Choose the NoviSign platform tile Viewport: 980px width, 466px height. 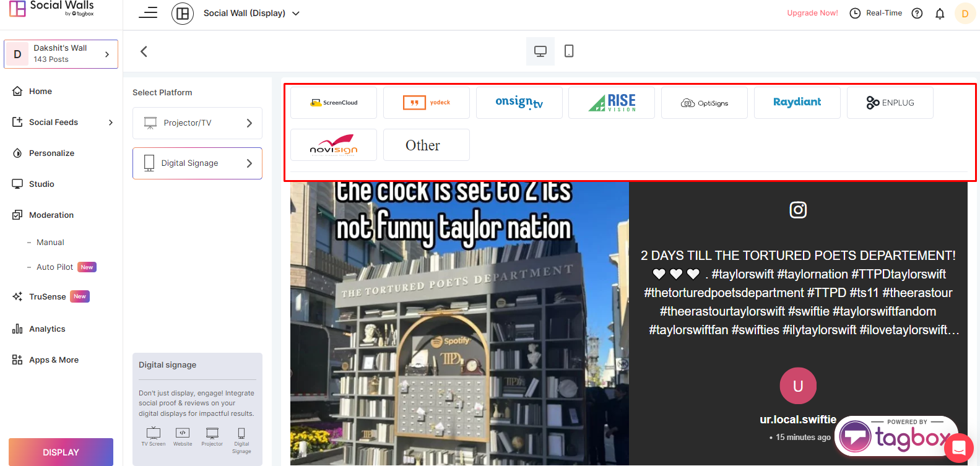click(x=334, y=145)
